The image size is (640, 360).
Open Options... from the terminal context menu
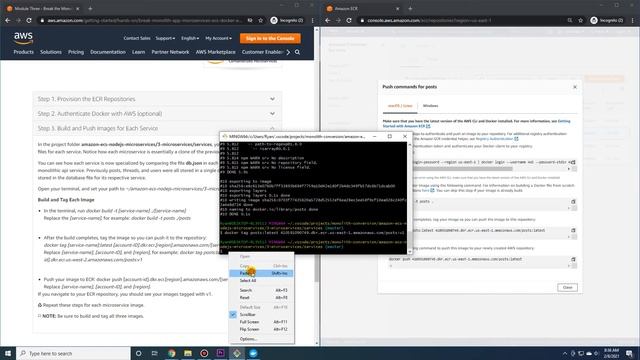click(x=261, y=339)
